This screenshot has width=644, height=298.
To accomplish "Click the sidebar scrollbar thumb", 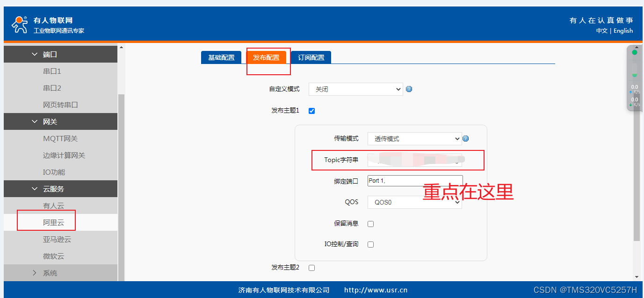I will [x=122, y=187].
